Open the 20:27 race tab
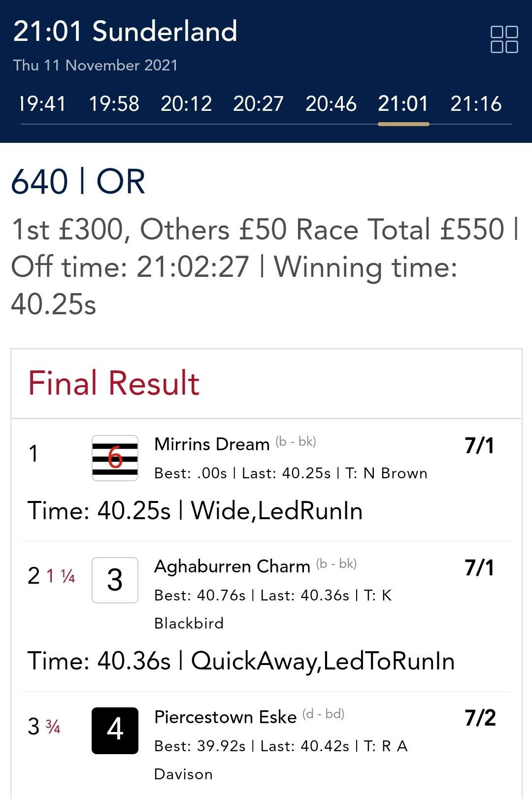This screenshot has height=799, width=532. tap(259, 104)
